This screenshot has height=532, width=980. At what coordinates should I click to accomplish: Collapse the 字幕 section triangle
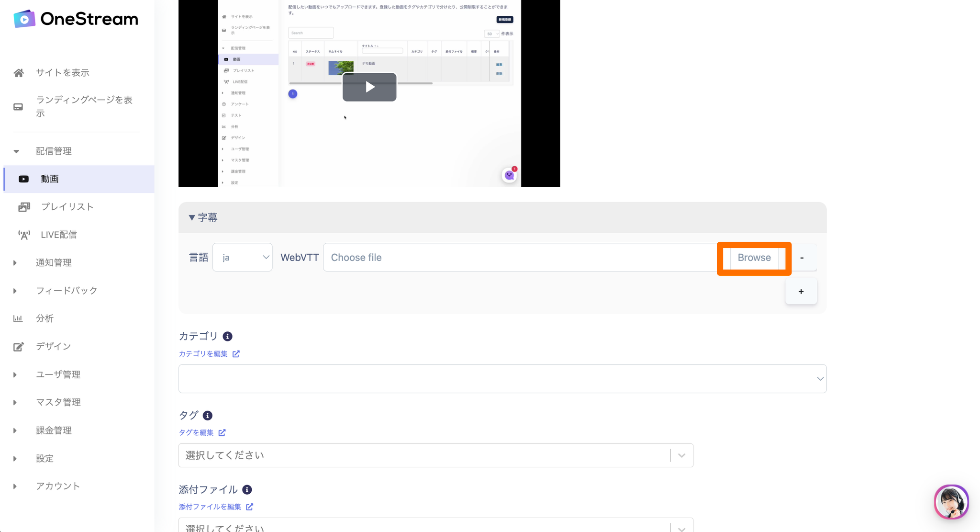pos(191,217)
